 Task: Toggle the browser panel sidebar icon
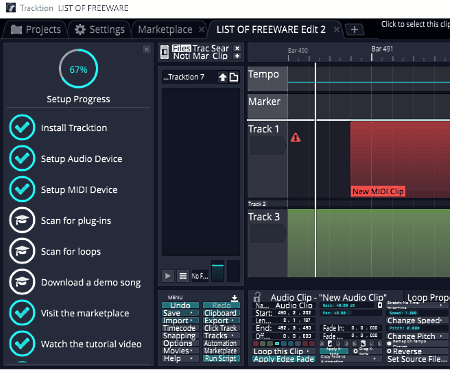click(164, 52)
